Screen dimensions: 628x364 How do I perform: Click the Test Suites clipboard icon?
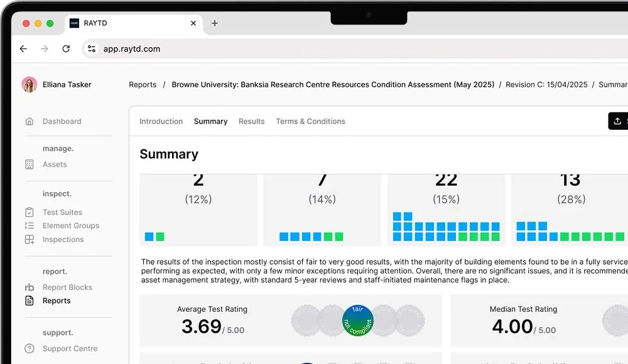coord(30,212)
